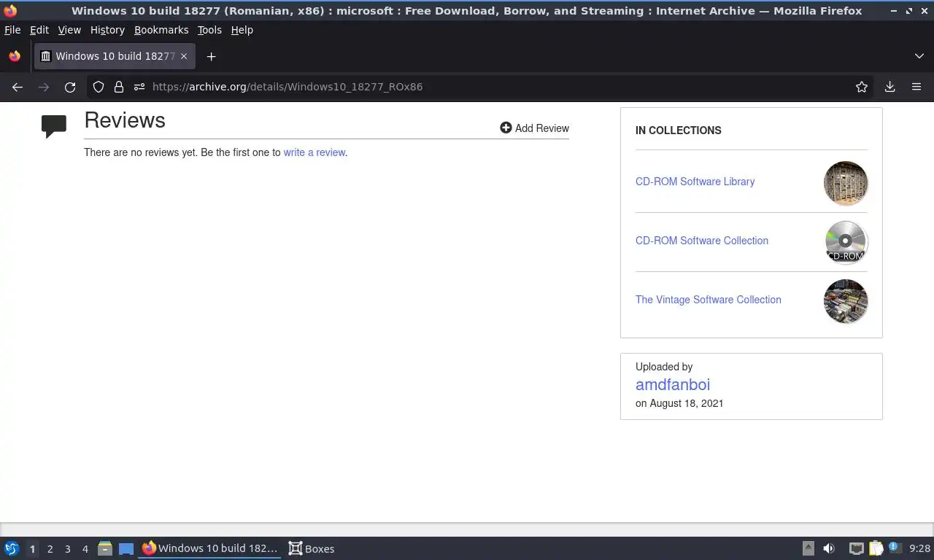Click the 'on August 18, 2021' text
This screenshot has height=560, width=934.
tap(679, 403)
